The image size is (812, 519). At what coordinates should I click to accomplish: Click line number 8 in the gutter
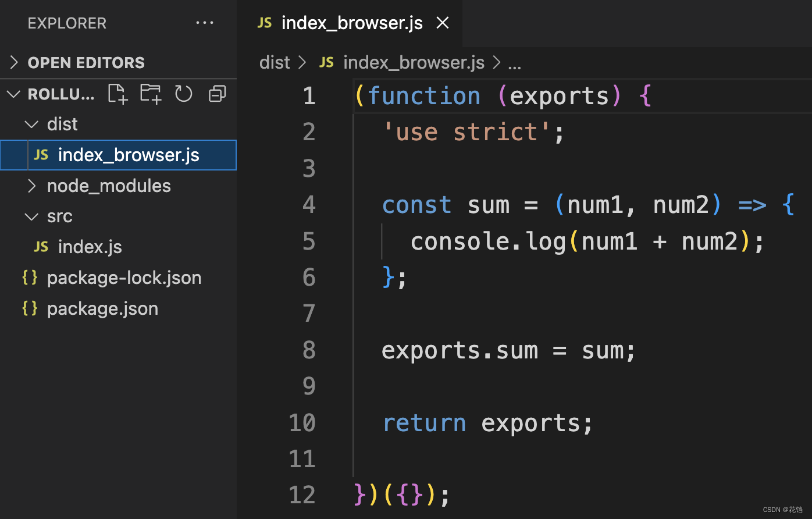(309, 350)
